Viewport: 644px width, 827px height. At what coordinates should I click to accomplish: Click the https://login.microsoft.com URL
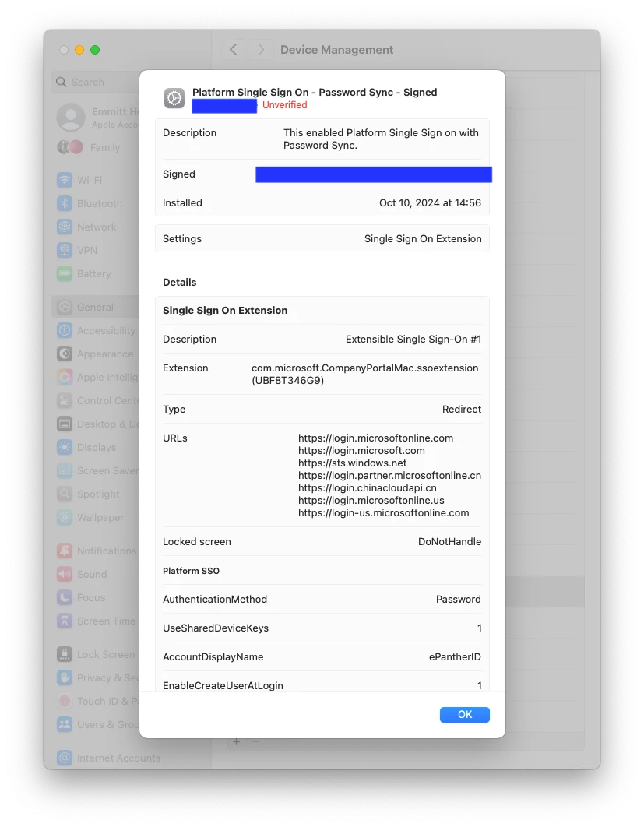click(361, 450)
